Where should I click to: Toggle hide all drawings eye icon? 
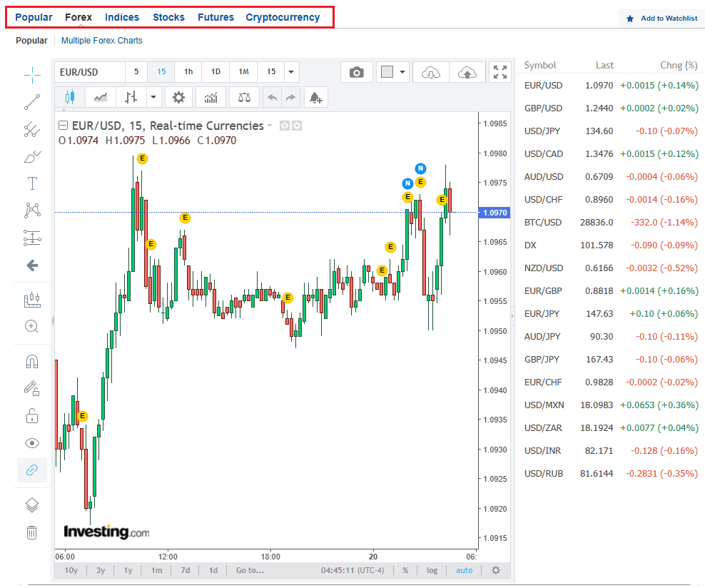click(32, 443)
